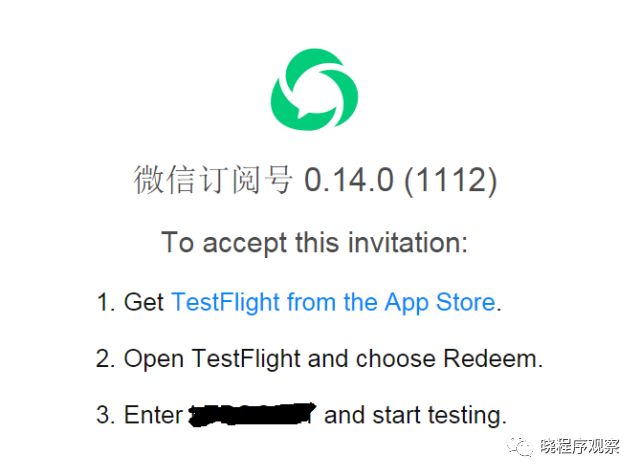This screenshot has height=475, width=640.
Task: Click the version number 0.14.0
Action: (x=349, y=180)
